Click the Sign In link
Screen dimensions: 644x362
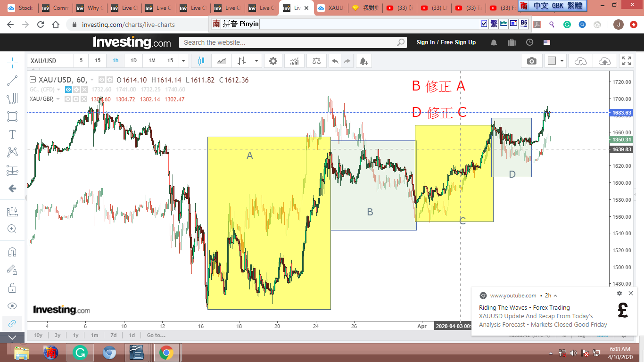[x=426, y=42]
